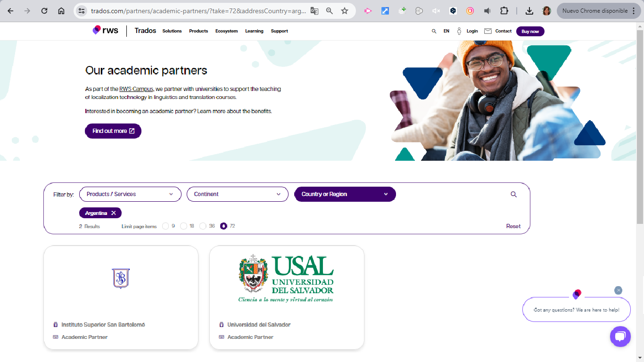
Task: Open the browser extensions puzzle icon
Action: pyautogui.click(x=504, y=11)
